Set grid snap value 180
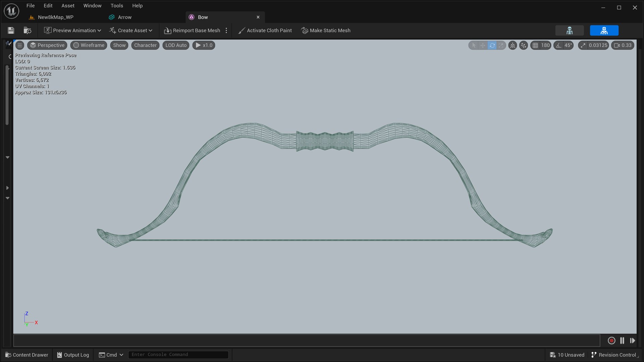The height and width of the screenshot is (362, 644). pyautogui.click(x=545, y=45)
